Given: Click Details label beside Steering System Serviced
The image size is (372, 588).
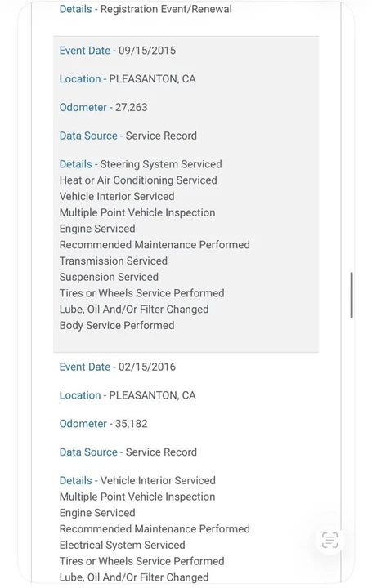Looking at the screenshot, I should click(75, 164).
